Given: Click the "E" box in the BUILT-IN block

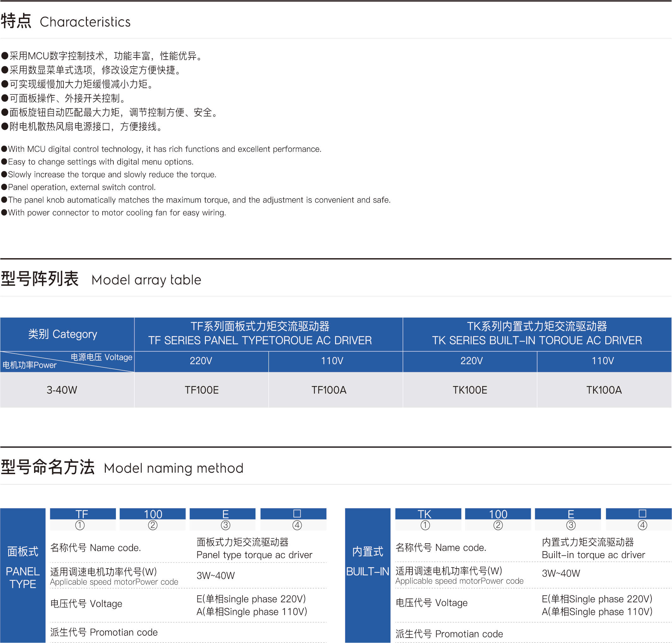Looking at the screenshot, I should [x=568, y=514].
